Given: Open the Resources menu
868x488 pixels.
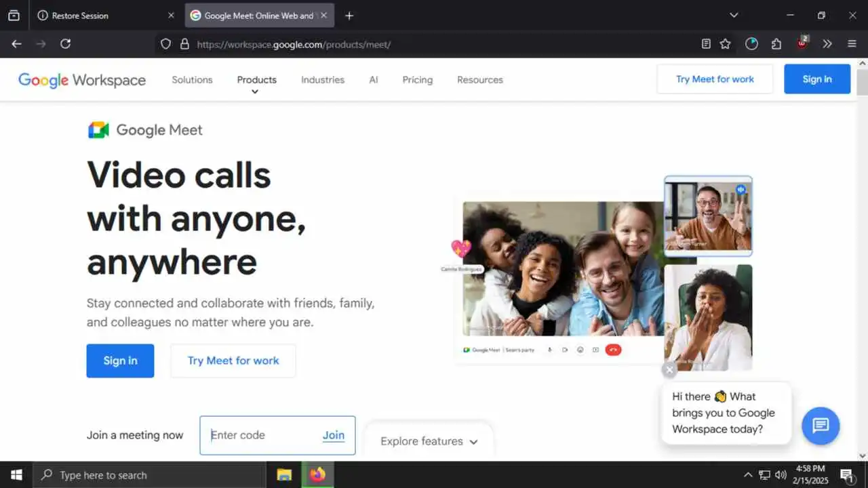Looking at the screenshot, I should tap(480, 80).
